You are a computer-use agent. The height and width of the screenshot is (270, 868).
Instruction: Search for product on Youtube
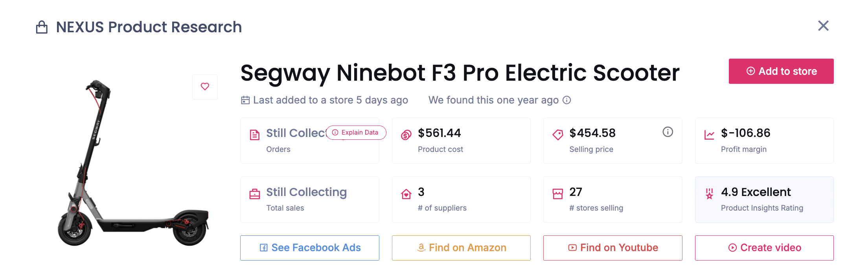click(x=612, y=248)
